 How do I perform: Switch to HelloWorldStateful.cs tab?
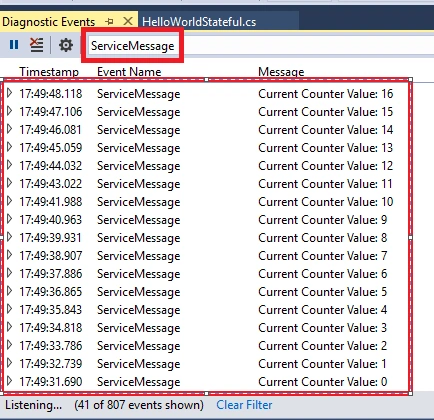tap(199, 22)
